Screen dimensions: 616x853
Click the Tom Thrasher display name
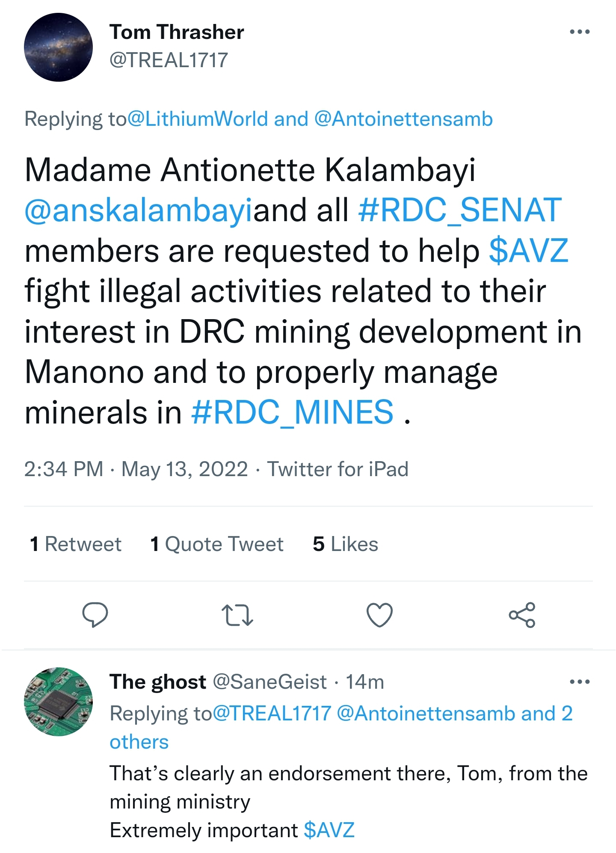(177, 32)
